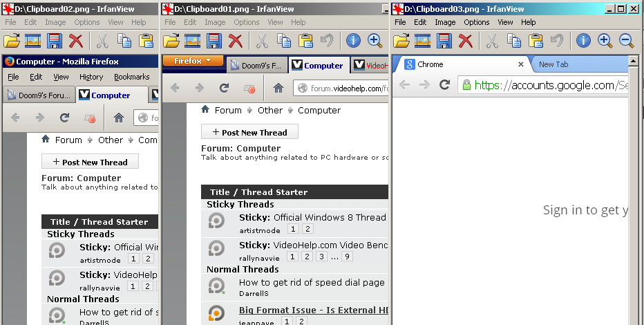Image resolution: width=644 pixels, height=325 pixels.
Task: Post New Thread button in Clipboard02
Action: (x=90, y=162)
